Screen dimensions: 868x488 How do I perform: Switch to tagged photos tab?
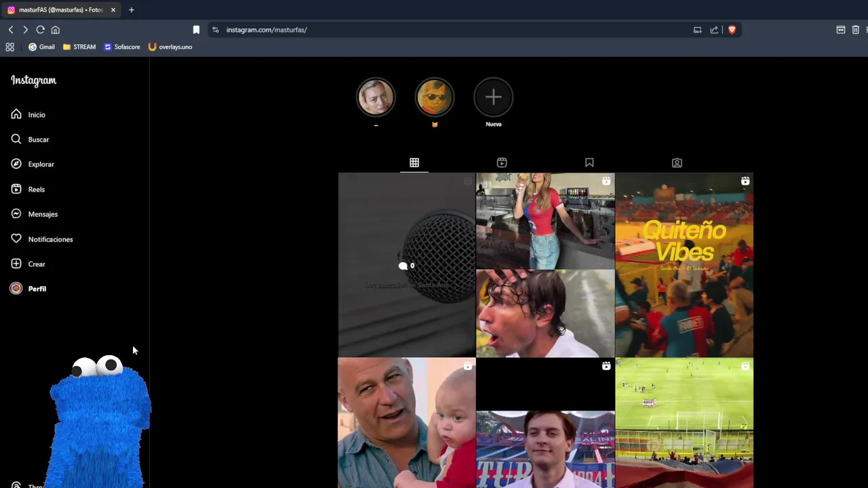(677, 163)
